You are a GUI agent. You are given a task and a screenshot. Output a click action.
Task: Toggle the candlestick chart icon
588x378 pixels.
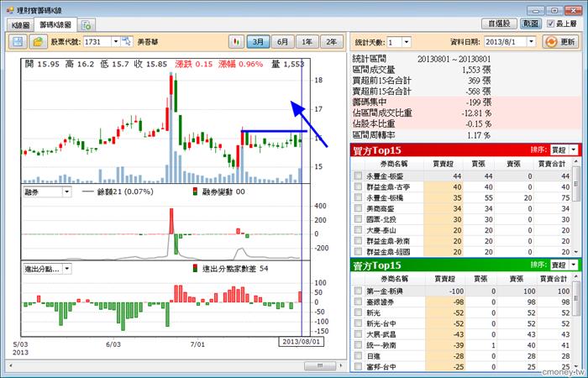(236, 41)
